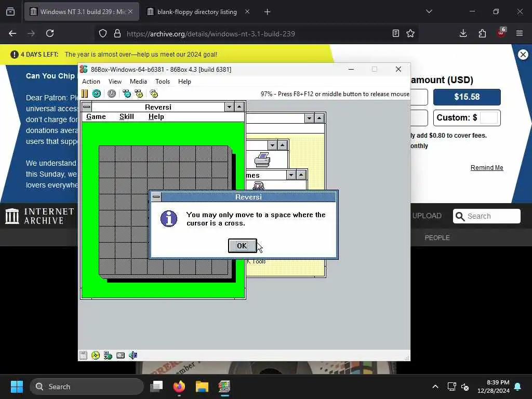Show hidden system tray icons chevron

point(435,387)
